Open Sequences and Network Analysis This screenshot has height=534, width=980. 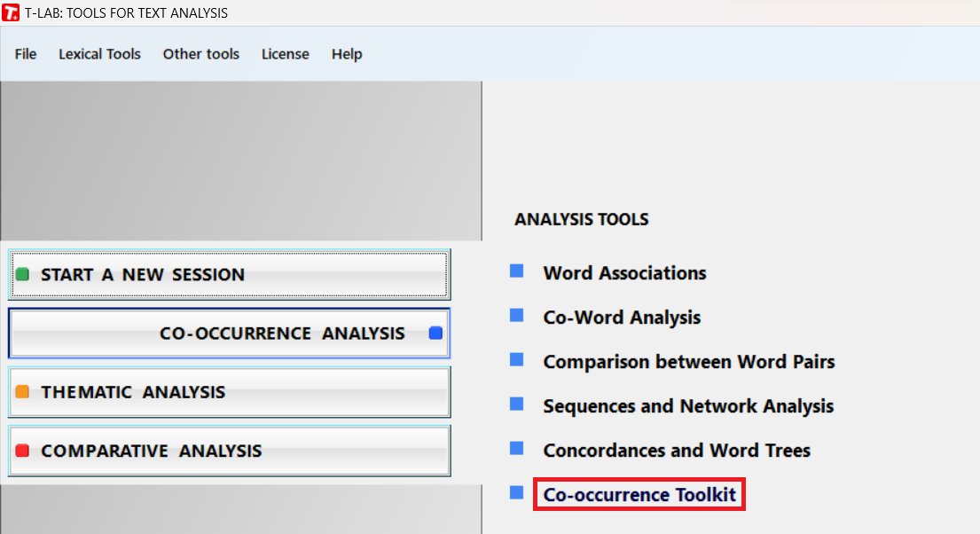(688, 406)
